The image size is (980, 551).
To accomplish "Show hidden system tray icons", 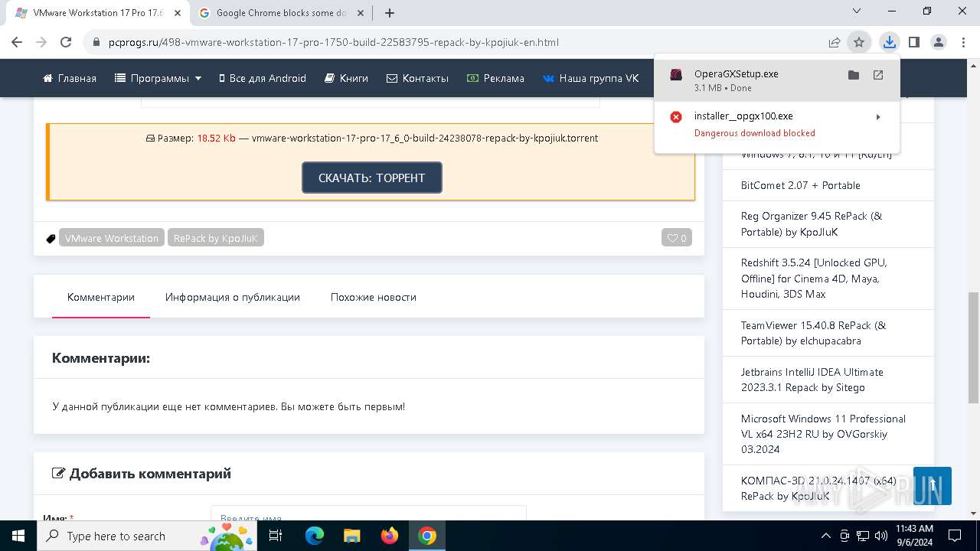I will coord(825,536).
